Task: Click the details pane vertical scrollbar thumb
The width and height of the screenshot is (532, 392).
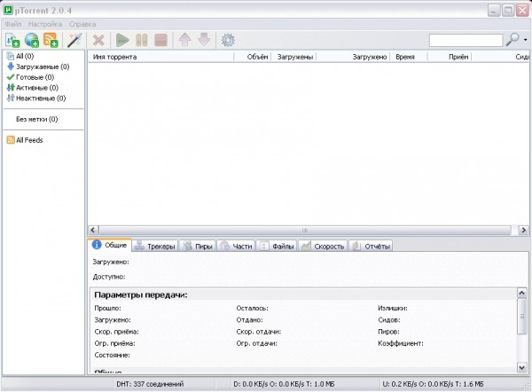Action: (522, 317)
